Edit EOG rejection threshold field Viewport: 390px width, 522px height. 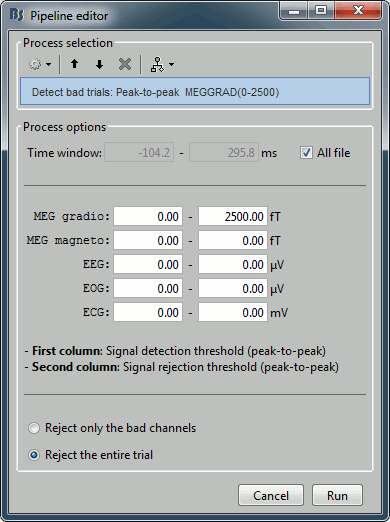tap(233, 288)
